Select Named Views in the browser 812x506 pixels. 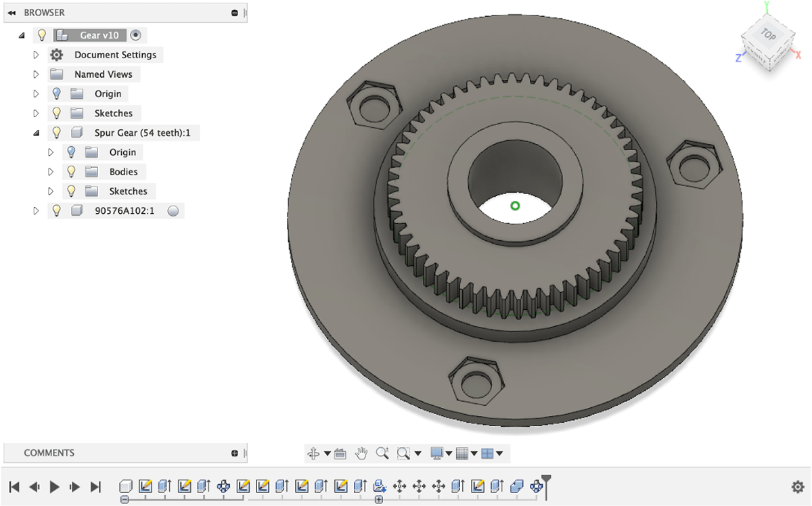[x=103, y=74]
